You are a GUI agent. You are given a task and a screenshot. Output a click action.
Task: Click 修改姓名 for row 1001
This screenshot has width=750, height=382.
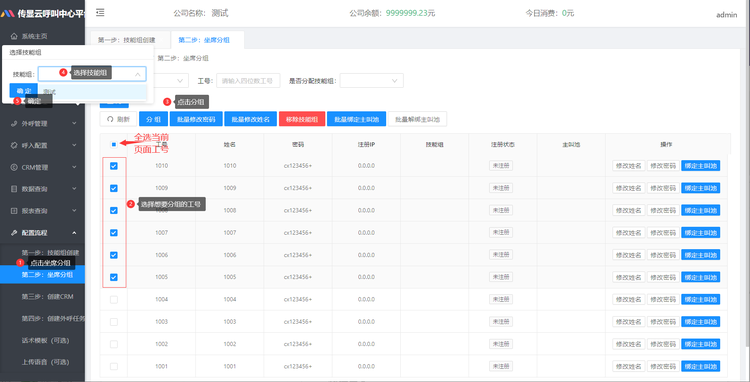pos(629,366)
